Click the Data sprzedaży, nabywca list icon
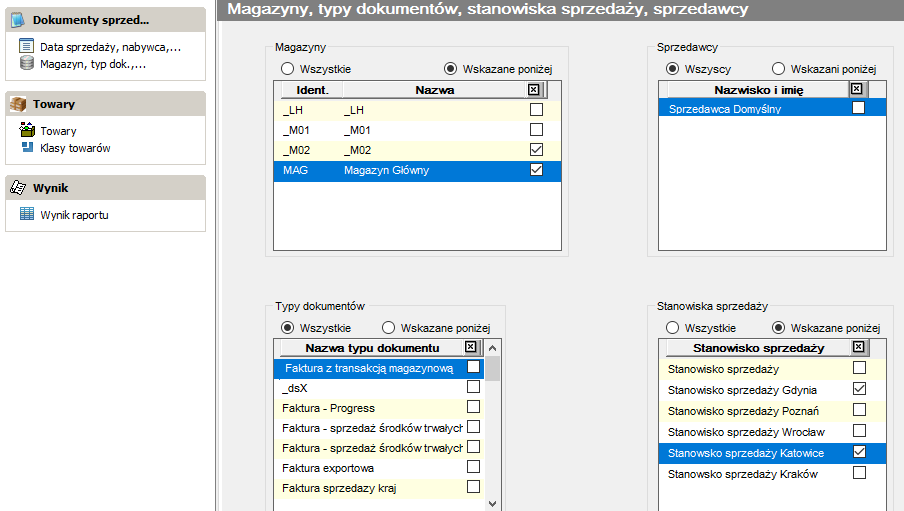904x511 pixels. [27, 46]
